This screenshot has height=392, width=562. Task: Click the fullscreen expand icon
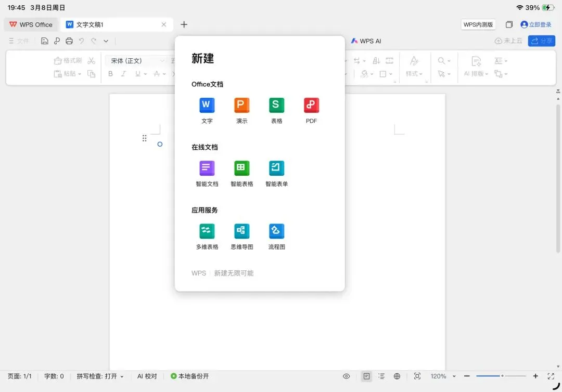551,376
